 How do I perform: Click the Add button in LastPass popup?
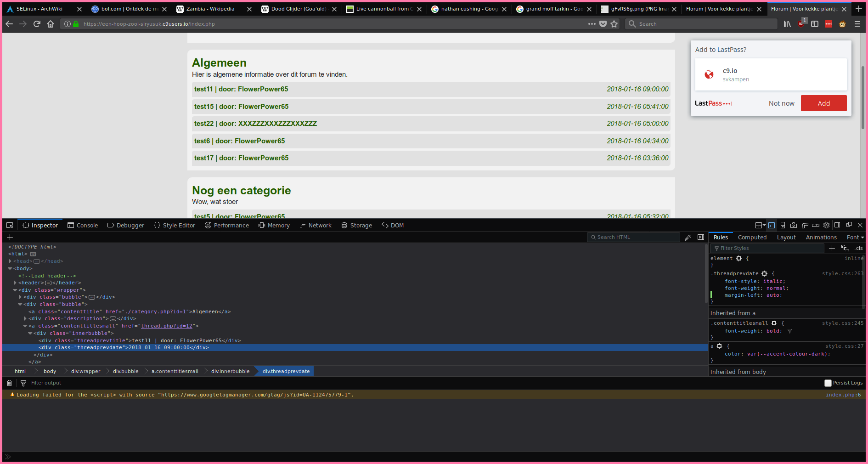823,103
